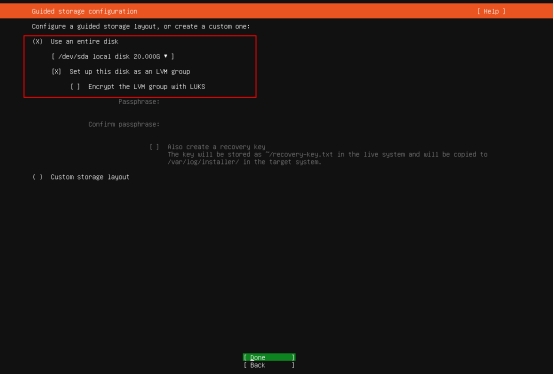This screenshot has height=375, width=554.
Task: Select the 'Use an entire disk' option
Action: tap(75, 42)
